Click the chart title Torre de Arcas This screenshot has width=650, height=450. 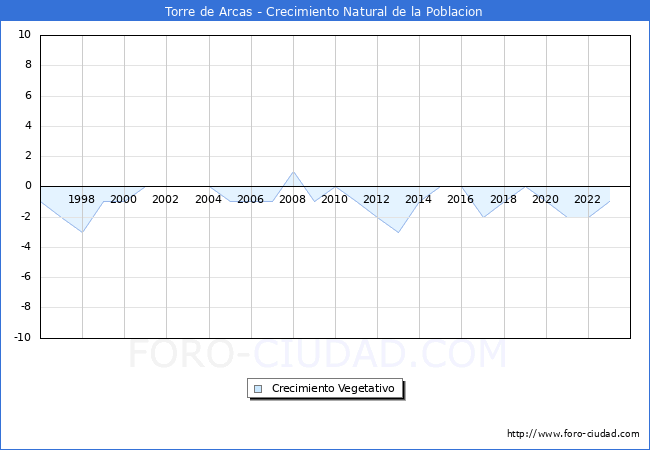[324, 12]
